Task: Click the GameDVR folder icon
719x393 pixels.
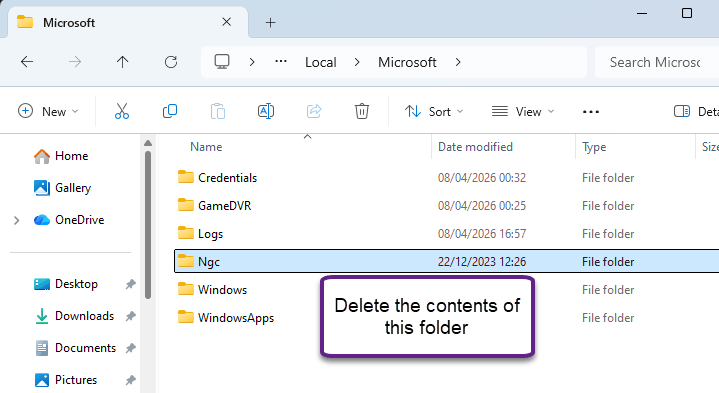Action: (x=186, y=205)
